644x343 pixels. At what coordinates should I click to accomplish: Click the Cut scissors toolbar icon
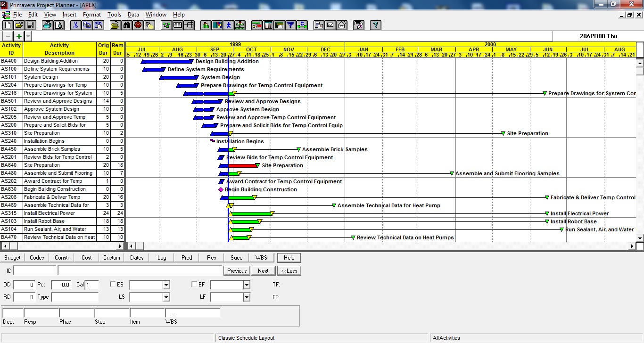pos(75,25)
